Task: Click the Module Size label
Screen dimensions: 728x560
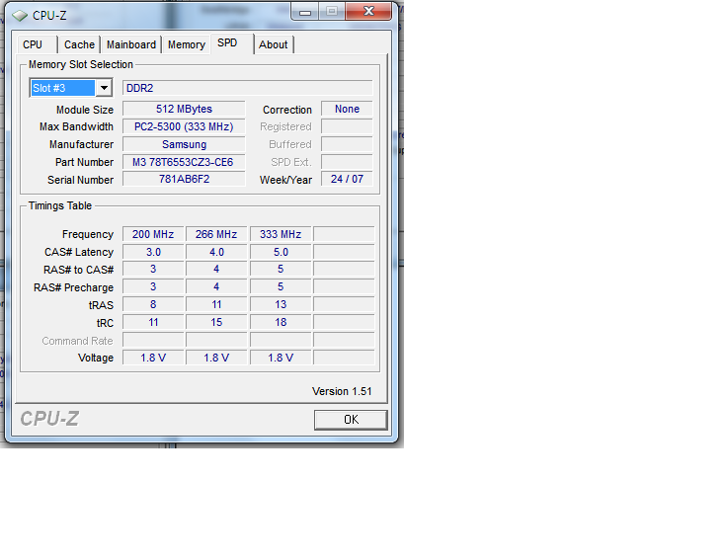Action: click(85, 110)
